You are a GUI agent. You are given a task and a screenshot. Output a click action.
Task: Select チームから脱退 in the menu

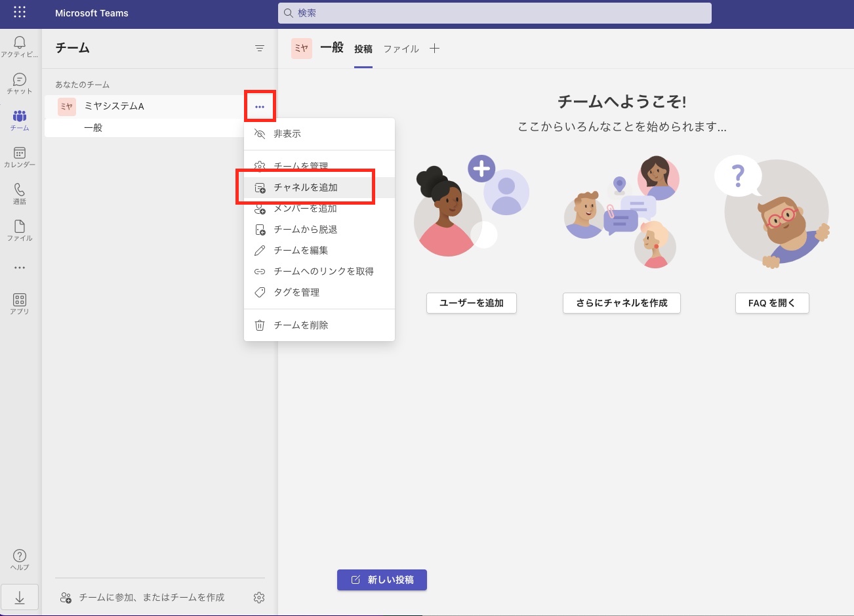pos(319,230)
